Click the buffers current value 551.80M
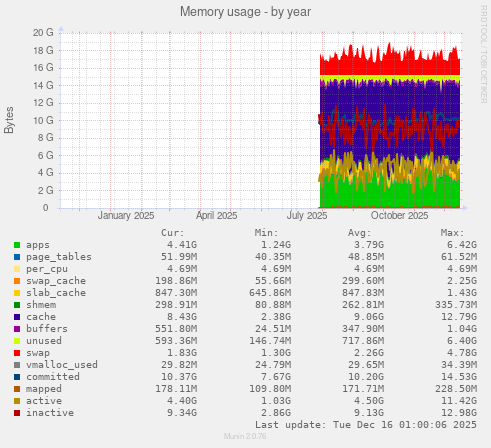This screenshot has height=448, width=491. [x=176, y=329]
